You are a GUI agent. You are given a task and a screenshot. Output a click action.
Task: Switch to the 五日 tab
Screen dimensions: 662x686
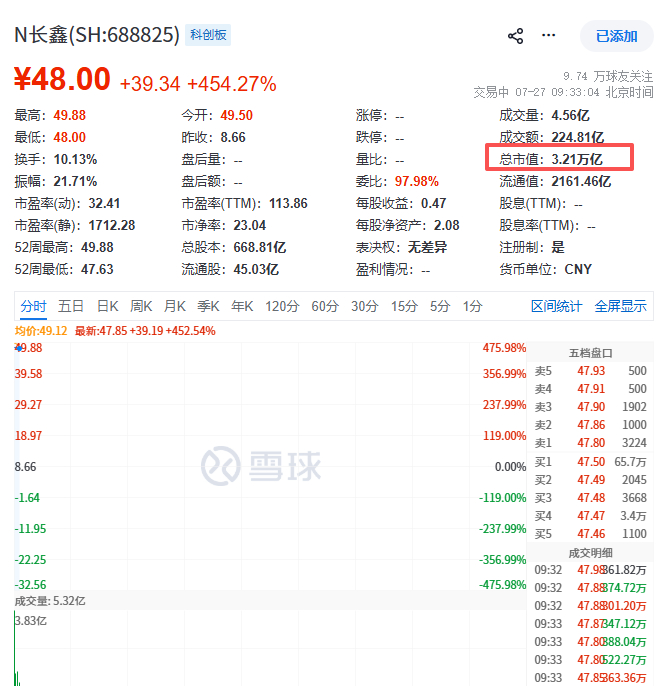[x=71, y=306]
